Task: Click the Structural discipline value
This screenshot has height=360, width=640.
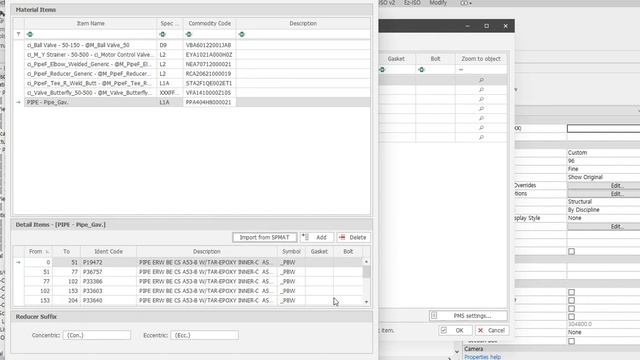Action: click(580, 202)
